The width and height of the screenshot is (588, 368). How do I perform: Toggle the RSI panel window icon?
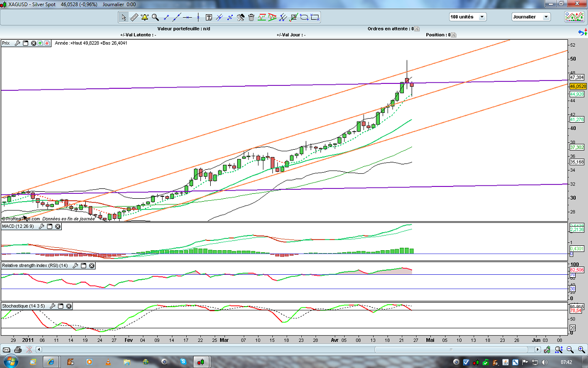[x=83, y=265]
